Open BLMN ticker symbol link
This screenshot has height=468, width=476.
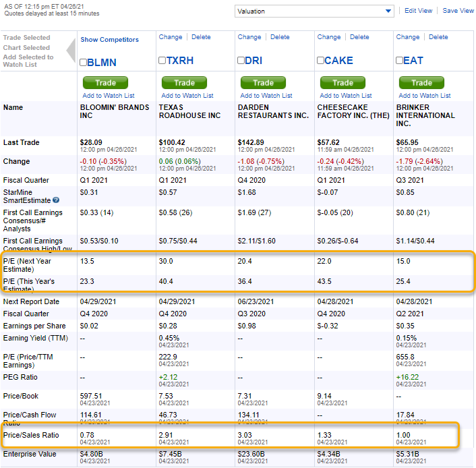coord(102,62)
